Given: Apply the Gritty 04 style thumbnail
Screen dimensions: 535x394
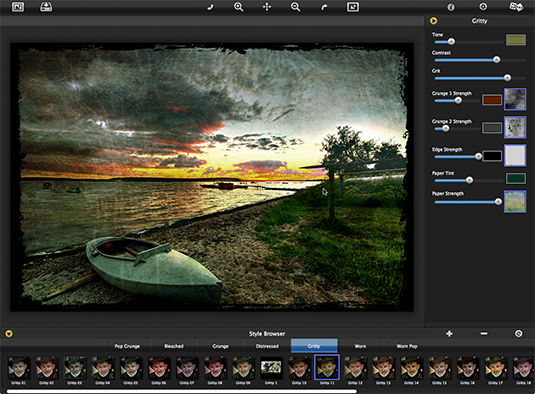Looking at the screenshot, I should pos(103,368).
